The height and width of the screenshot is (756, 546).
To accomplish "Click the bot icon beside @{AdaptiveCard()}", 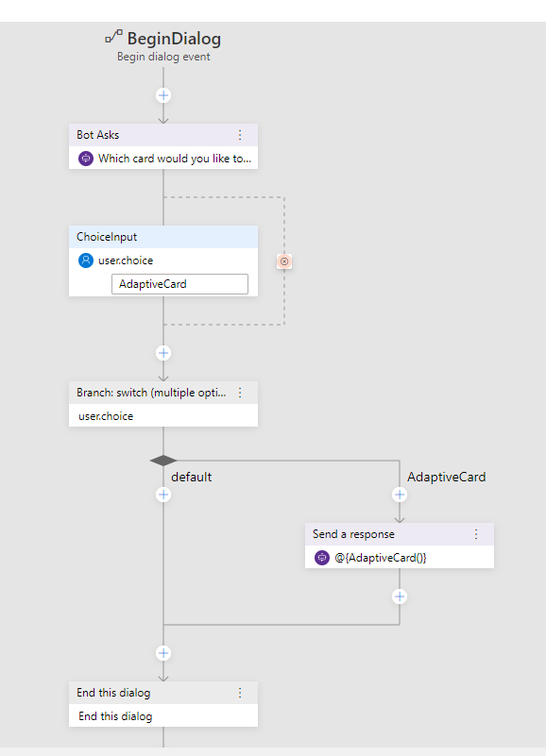I will [x=322, y=558].
